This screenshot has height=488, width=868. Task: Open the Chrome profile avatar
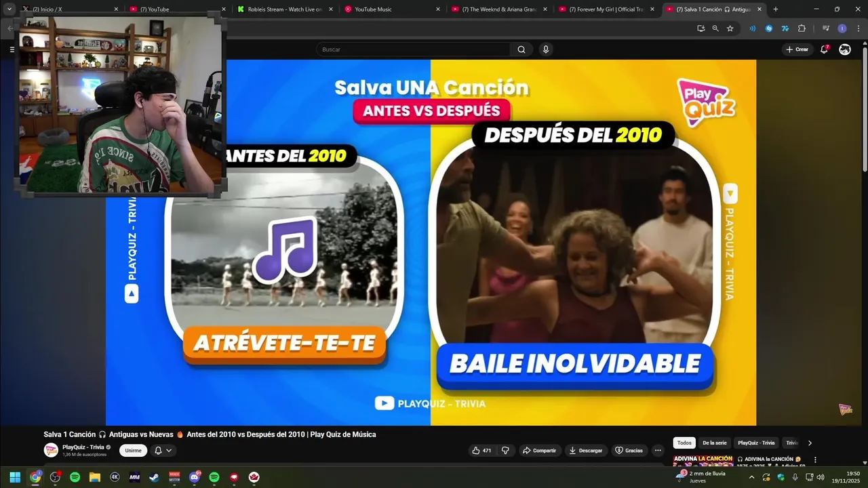coord(842,28)
